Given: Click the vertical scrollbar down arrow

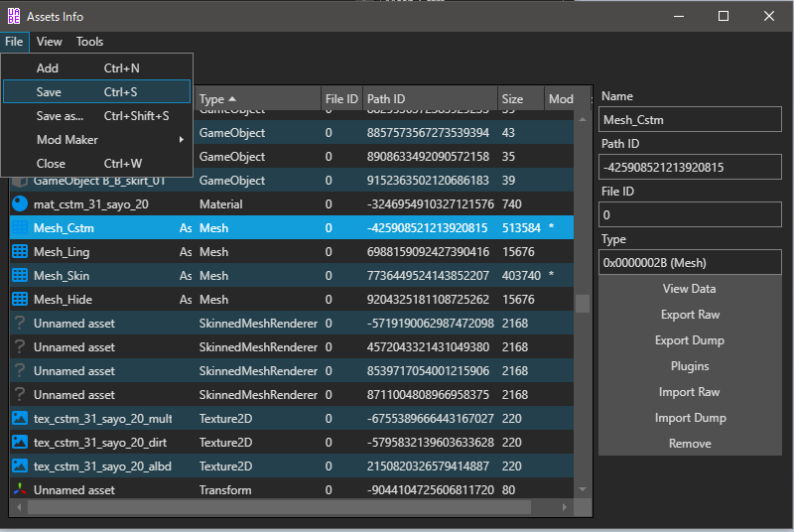Looking at the screenshot, I should click(583, 489).
